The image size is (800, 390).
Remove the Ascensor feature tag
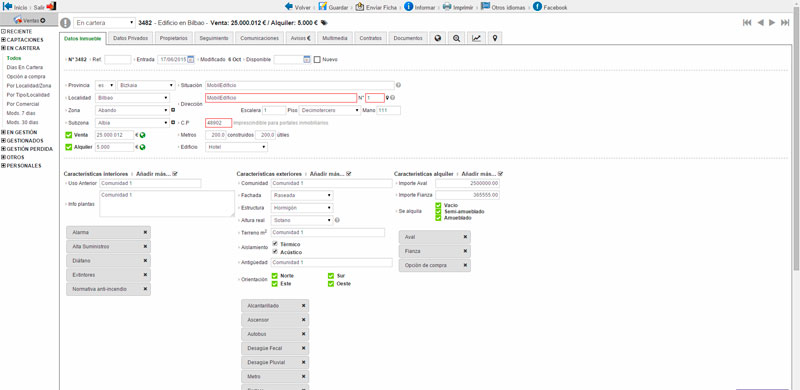303,320
